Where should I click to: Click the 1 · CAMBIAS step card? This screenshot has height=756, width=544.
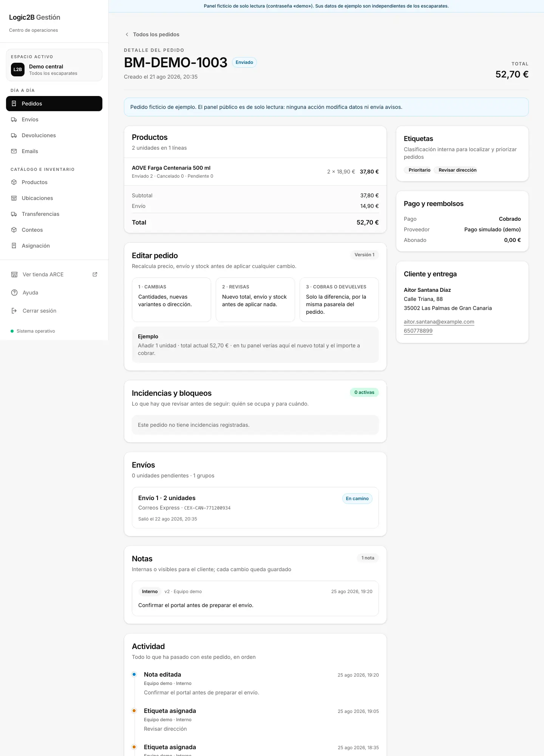pos(172,300)
